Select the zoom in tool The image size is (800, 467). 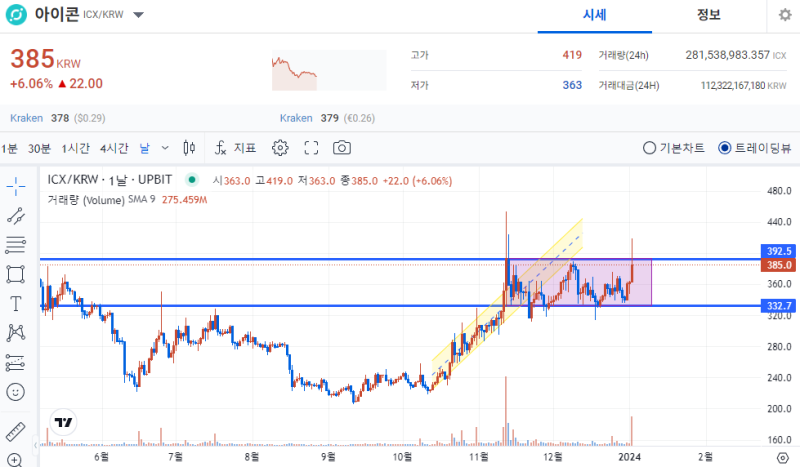coord(15,460)
